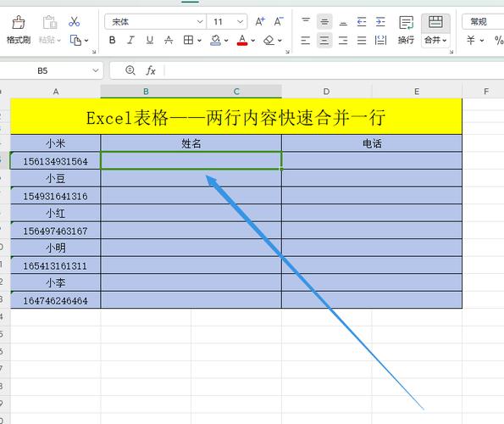This screenshot has width=504, height=424.
Task: Select Top Align icon
Action: click(x=306, y=21)
